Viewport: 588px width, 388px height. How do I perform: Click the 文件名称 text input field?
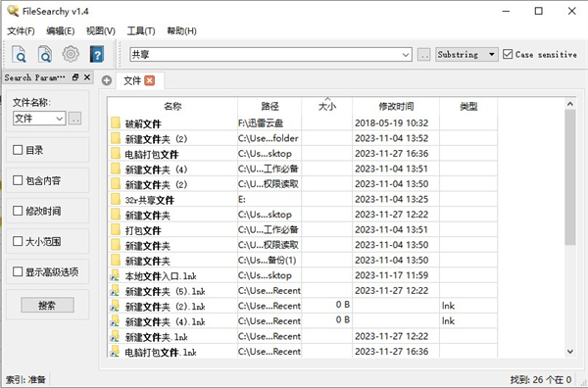pos(34,119)
